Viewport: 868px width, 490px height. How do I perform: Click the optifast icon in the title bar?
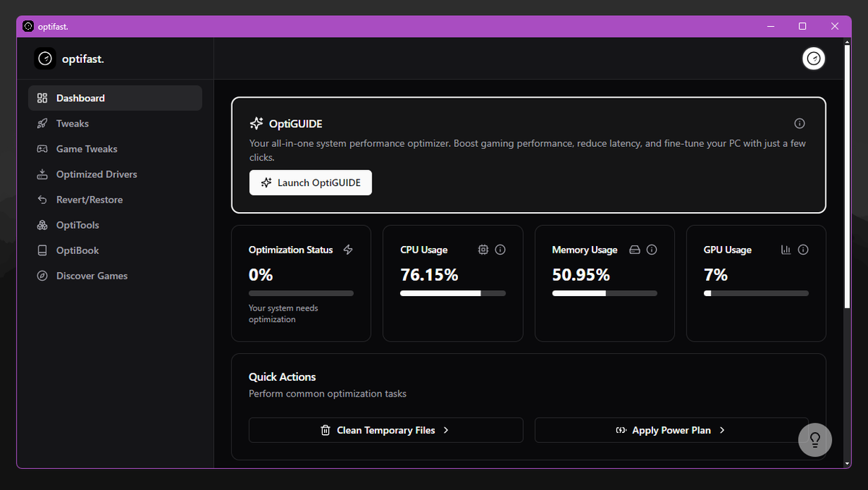click(28, 26)
